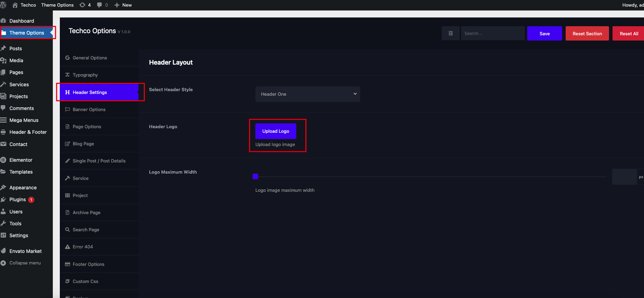Switch to the Footer Options section
The image size is (644, 298).
coord(88,264)
